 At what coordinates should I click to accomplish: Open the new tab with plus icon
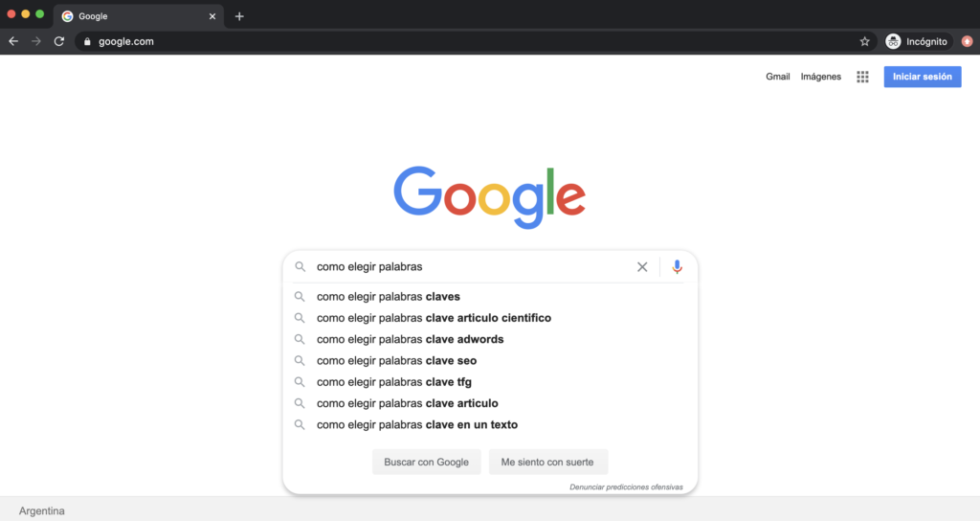point(239,16)
